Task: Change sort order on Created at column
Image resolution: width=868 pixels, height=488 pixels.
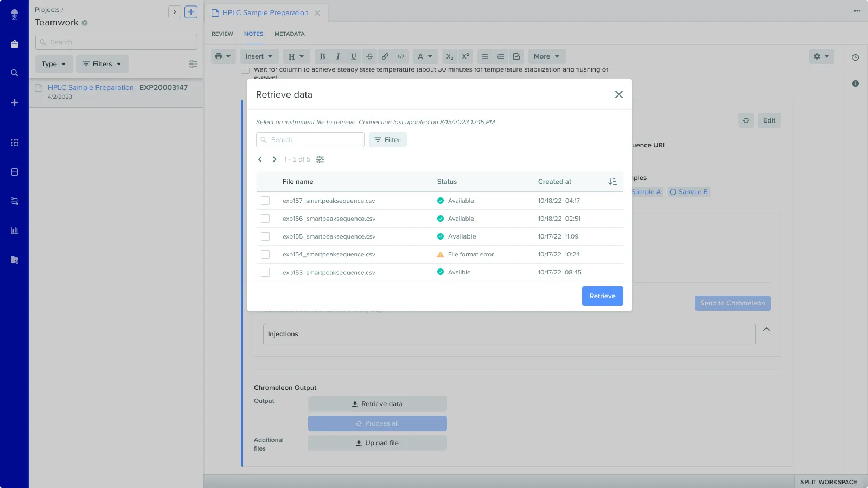Action: click(x=612, y=182)
